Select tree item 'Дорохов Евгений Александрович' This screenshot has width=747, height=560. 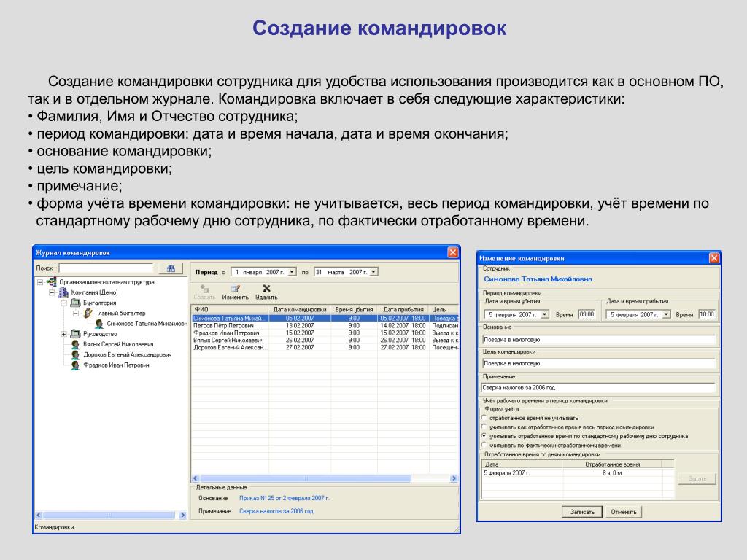pyautogui.click(x=127, y=355)
